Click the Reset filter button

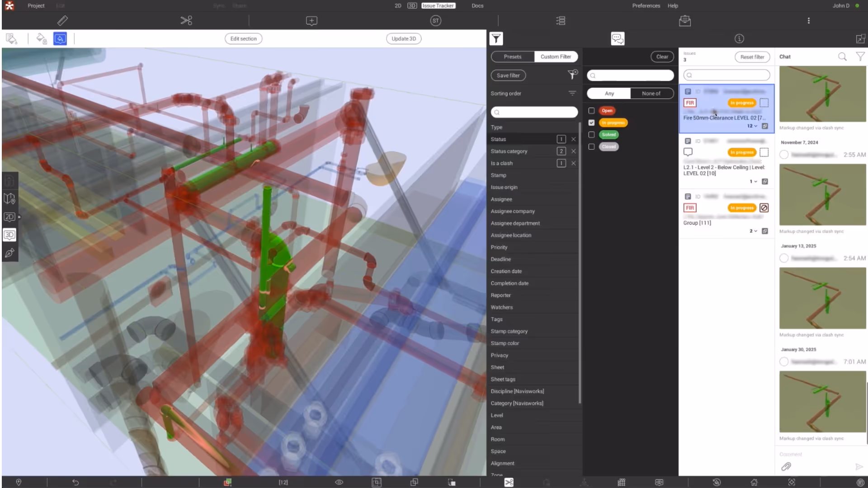tap(752, 57)
